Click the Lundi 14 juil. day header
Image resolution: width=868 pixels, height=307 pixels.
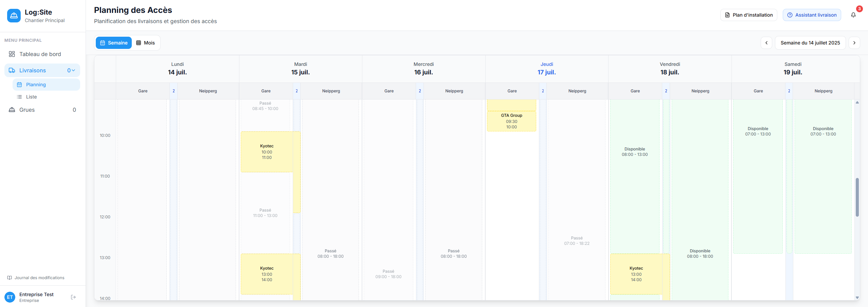tap(177, 69)
